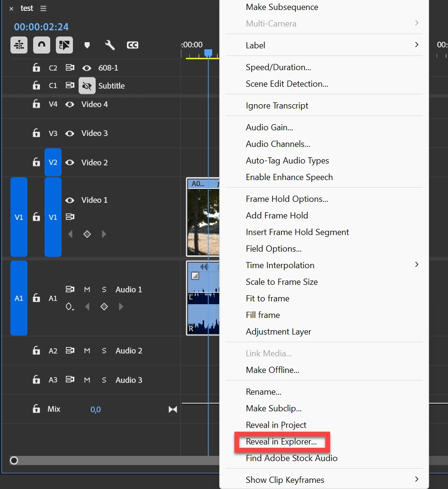
Task: Go to previous keyframe on Audio 1
Action: [88, 307]
